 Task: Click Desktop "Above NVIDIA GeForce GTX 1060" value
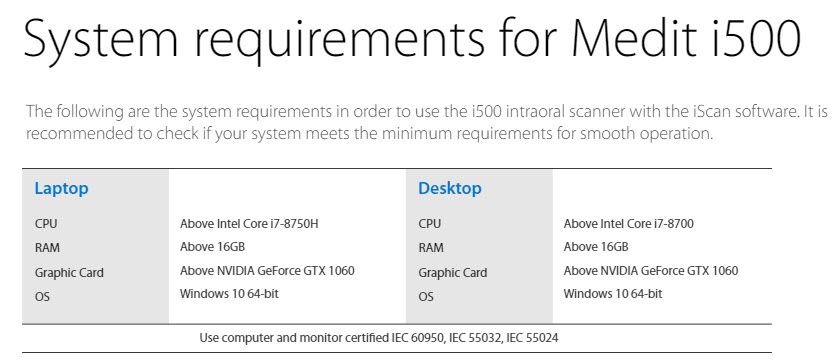click(651, 270)
